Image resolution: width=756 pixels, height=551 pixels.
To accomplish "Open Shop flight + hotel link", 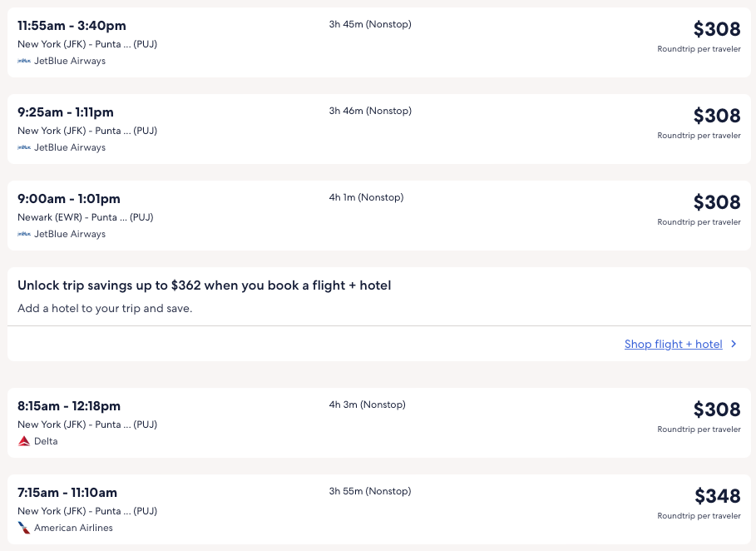I will tap(673, 345).
